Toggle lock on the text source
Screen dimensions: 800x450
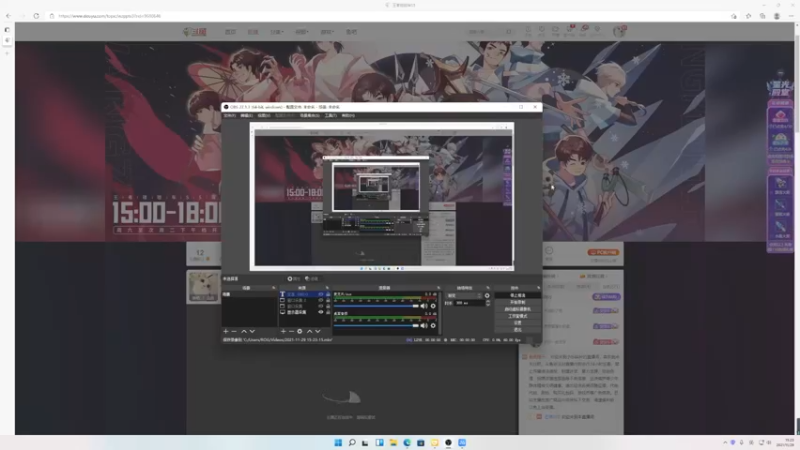coord(328,294)
